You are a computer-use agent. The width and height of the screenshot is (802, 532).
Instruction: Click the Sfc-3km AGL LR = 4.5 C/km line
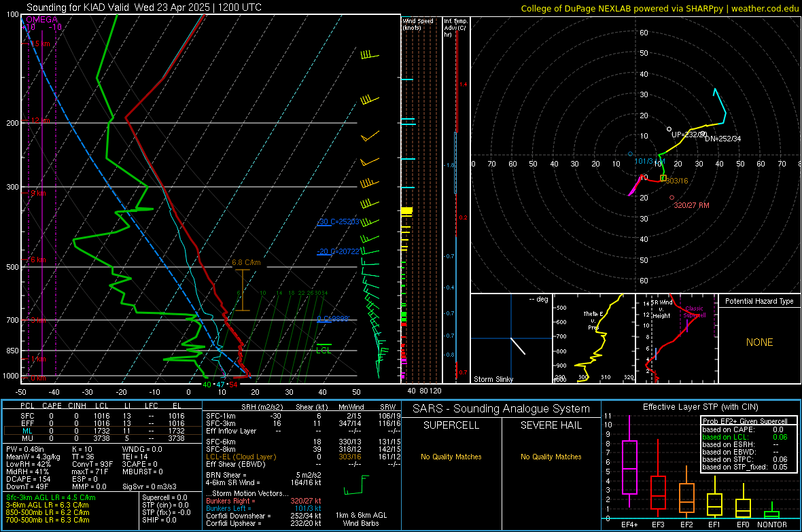pyautogui.click(x=51, y=497)
